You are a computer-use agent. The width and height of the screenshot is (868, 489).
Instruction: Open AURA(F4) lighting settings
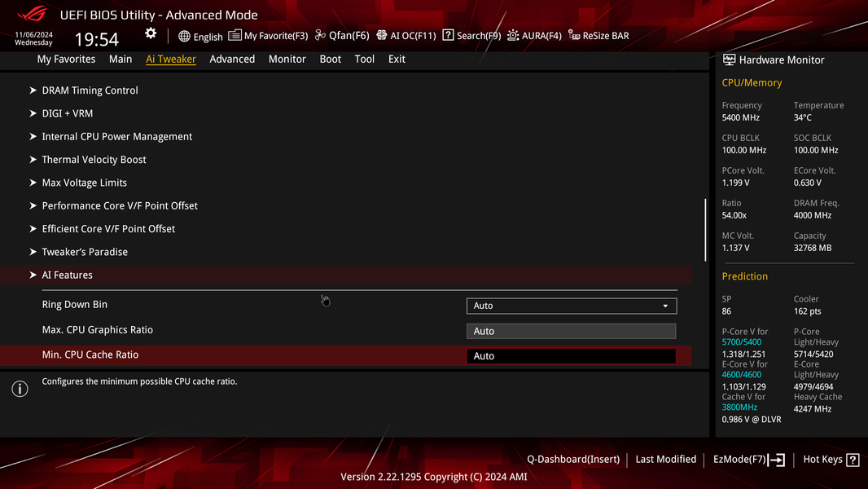point(534,35)
